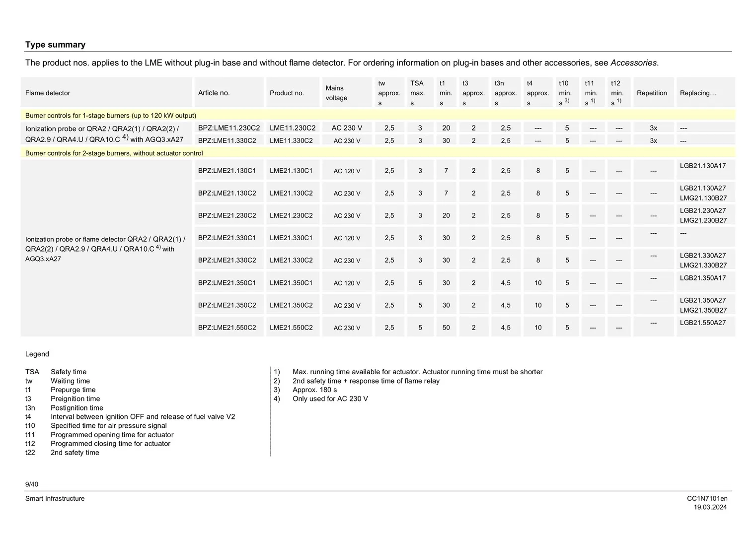Click the "Repetition" column header
The height and width of the screenshot is (534, 756).
click(652, 93)
